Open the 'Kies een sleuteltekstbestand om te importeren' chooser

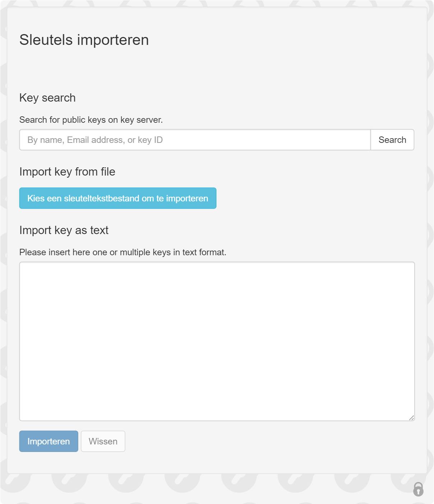tap(118, 198)
